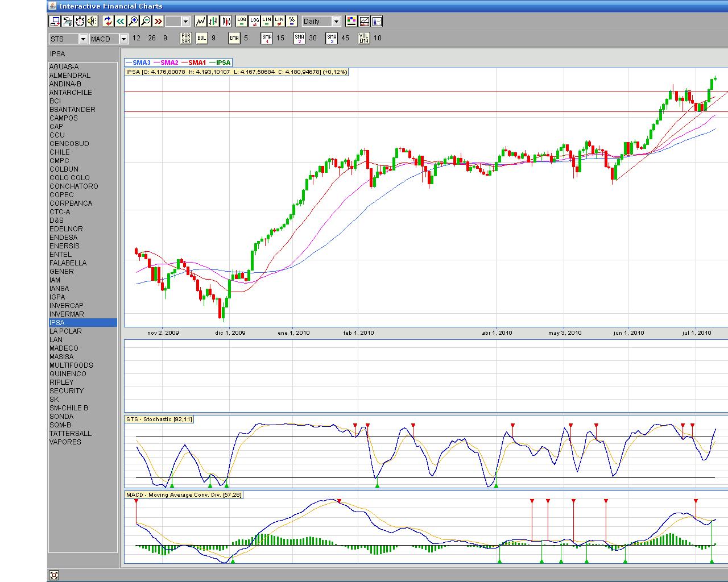Click the fullscreen icon in status bar

tap(54, 575)
